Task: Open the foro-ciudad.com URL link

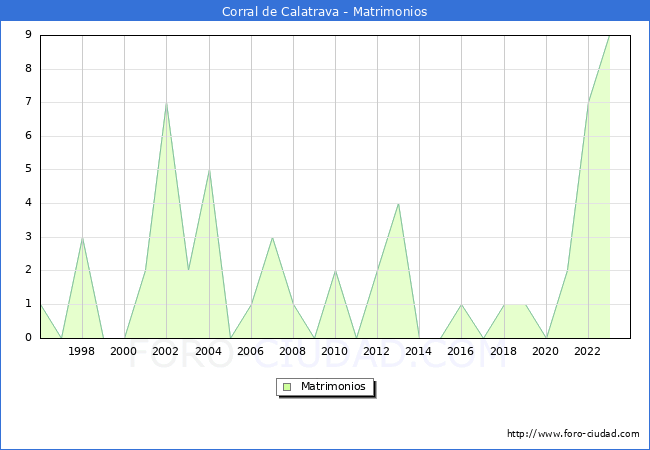Action: click(573, 434)
